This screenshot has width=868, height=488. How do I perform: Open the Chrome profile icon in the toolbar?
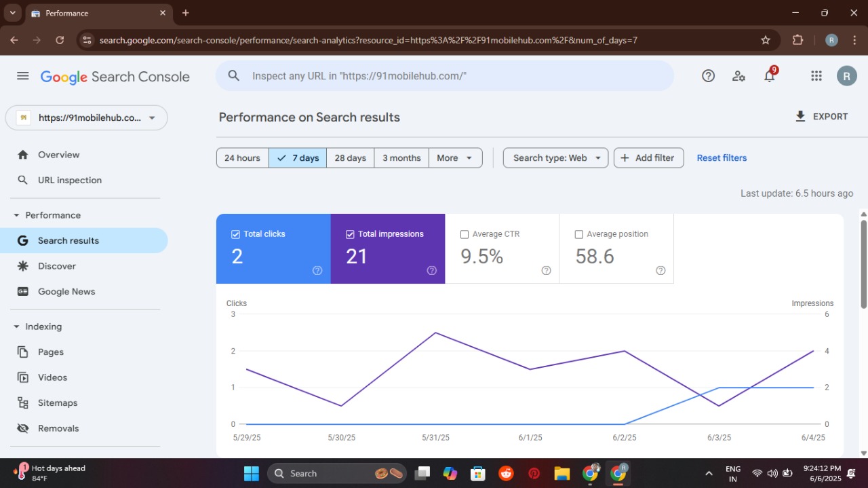pyautogui.click(x=831, y=40)
